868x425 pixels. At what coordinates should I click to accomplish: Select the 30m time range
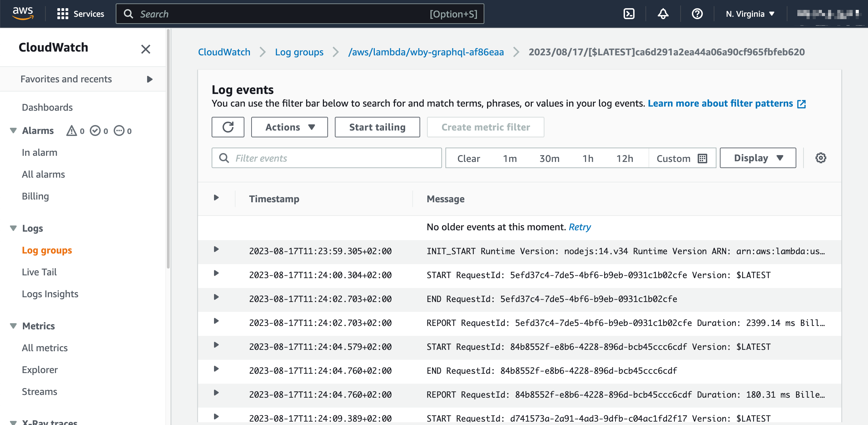(x=549, y=158)
